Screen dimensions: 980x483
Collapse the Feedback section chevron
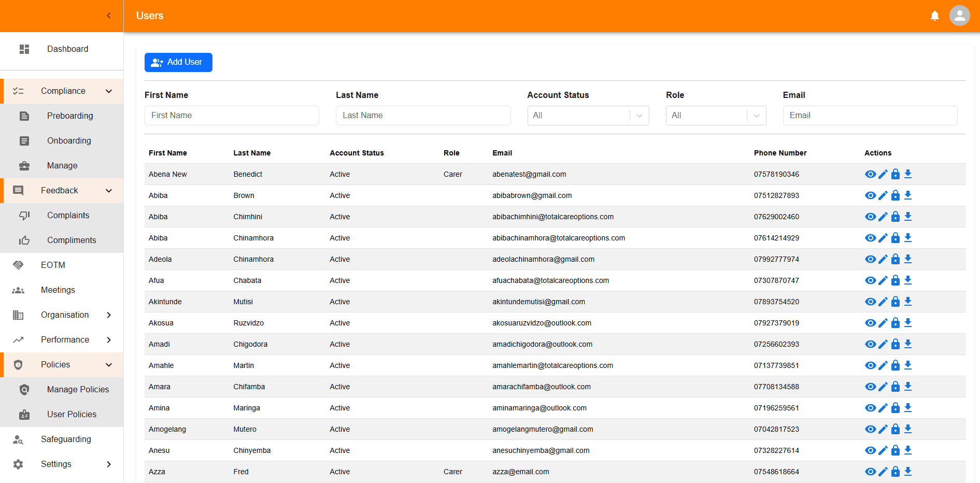click(109, 191)
